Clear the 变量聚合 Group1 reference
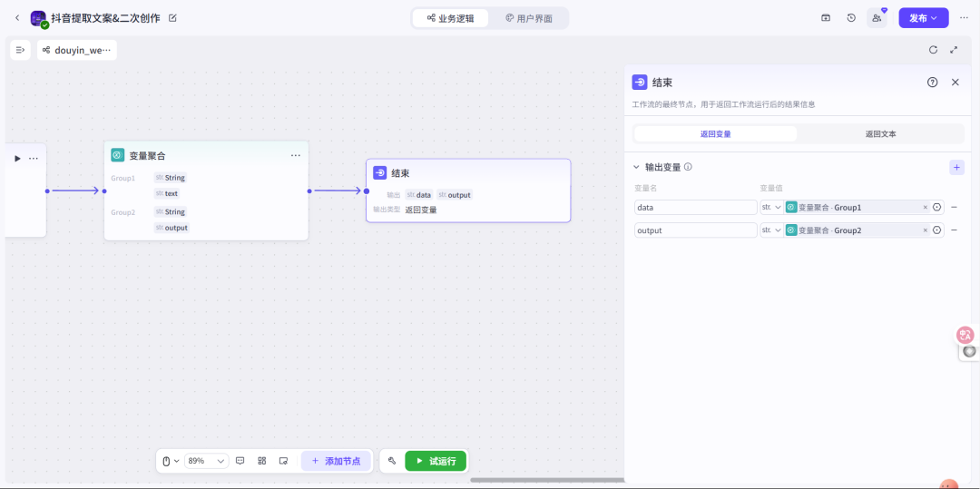The width and height of the screenshot is (980, 489). (925, 208)
